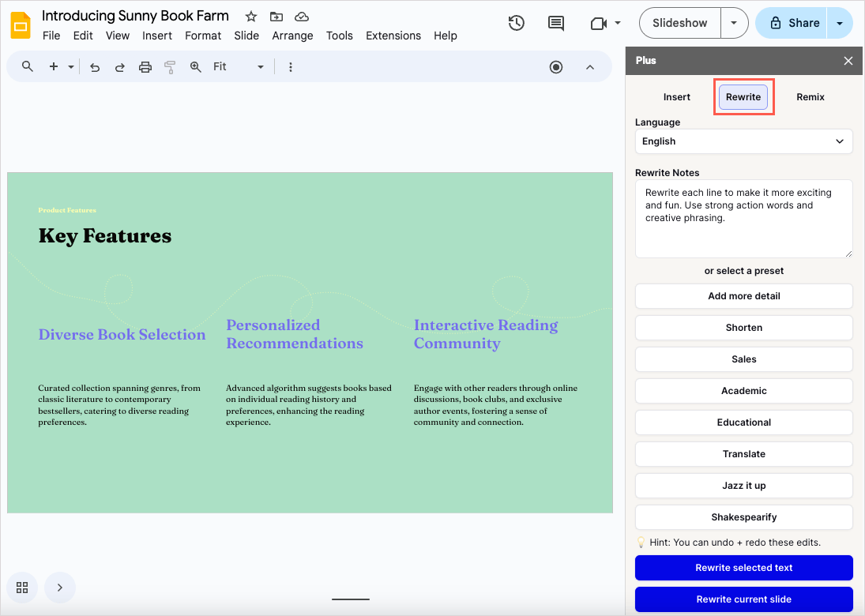This screenshot has width=865, height=616.
Task: Click the Interactive Reading Community heading
Action: click(486, 334)
